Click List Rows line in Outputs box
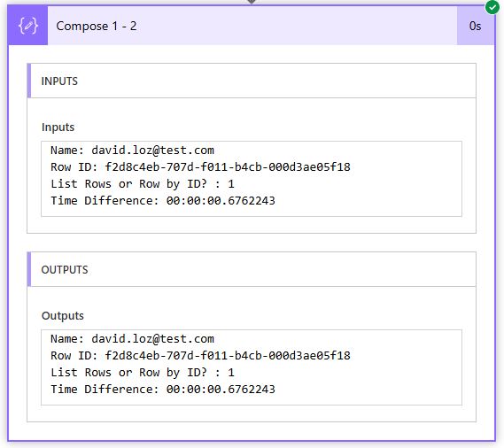The height and width of the screenshot is (448, 504). 143,373
